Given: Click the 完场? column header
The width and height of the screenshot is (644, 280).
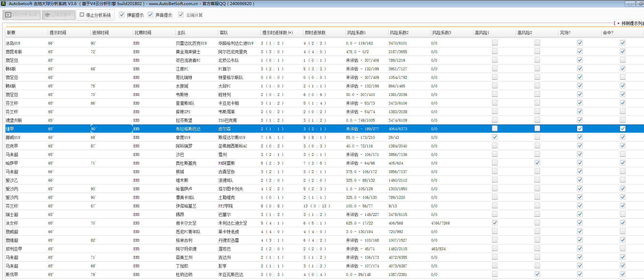Looking at the screenshot, I should coord(565,33).
